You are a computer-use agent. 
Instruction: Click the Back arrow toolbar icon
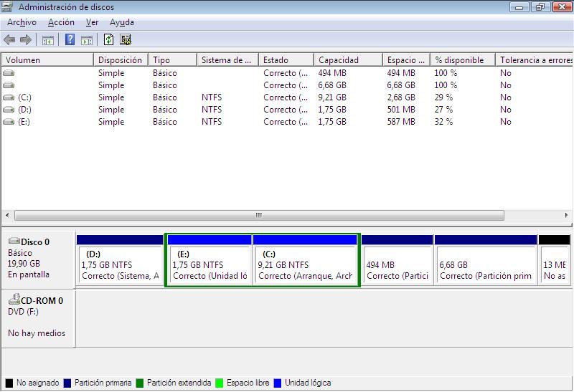[x=9, y=40]
